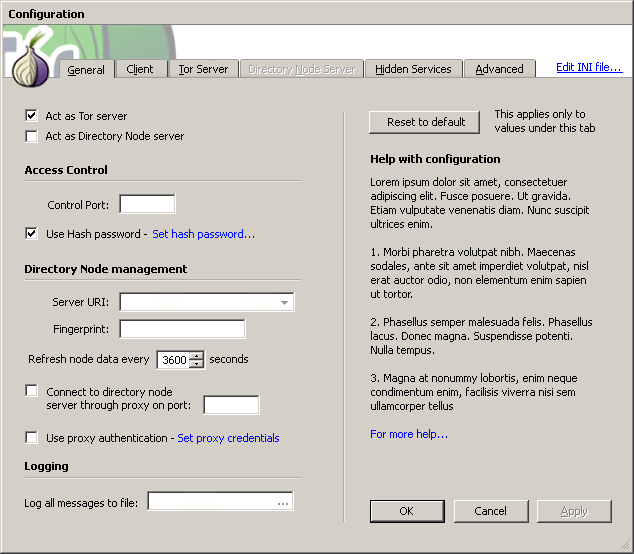Image resolution: width=634 pixels, height=554 pixels.
Task: Cancel the configuration dialog
Action: pyautogui.click(x=490, y=511)
